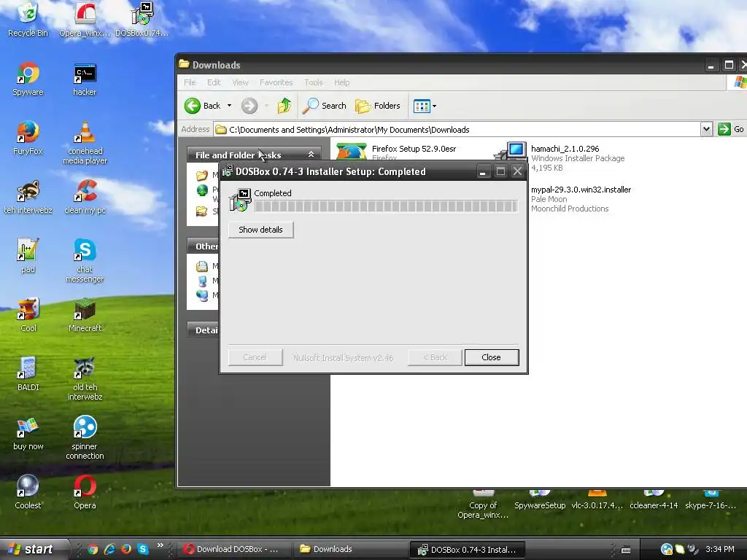This screenshot has width=747, height=560.
Task: Click the DOSBox installation progress bar
Action: pos(386,206)
